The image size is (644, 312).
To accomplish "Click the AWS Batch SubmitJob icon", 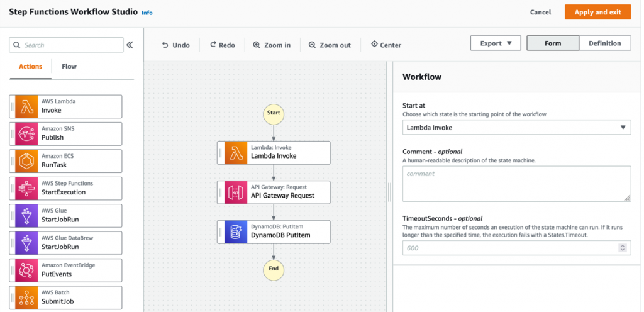I will [x=26, y=298].
